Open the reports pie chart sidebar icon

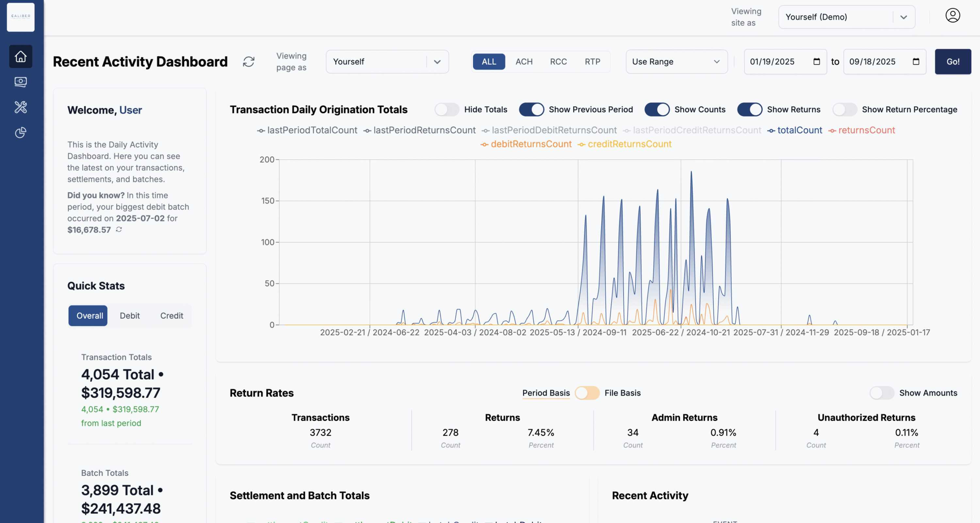(20, 132)
